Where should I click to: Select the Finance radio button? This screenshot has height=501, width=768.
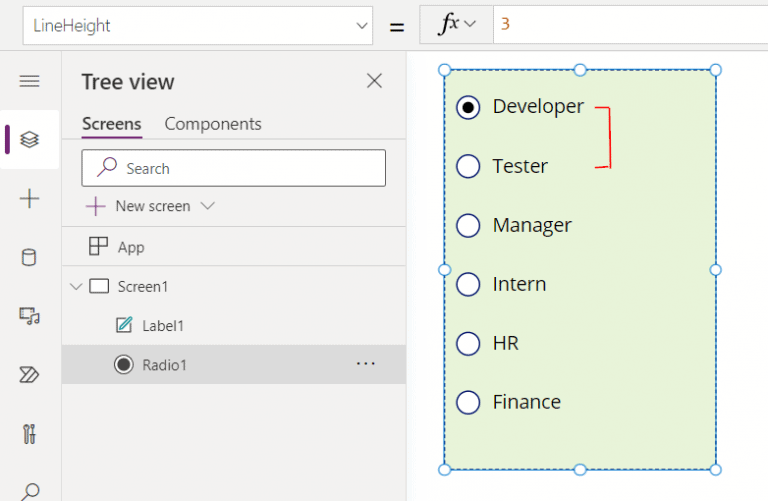click(468, 403)
